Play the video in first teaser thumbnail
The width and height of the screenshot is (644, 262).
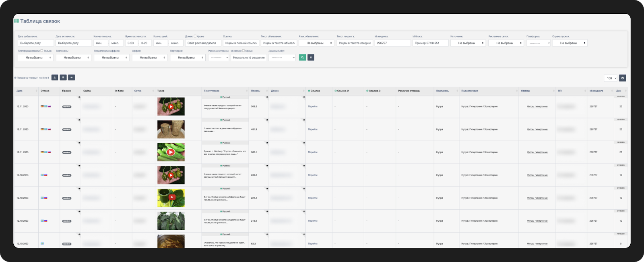click(x=171, y=107)
